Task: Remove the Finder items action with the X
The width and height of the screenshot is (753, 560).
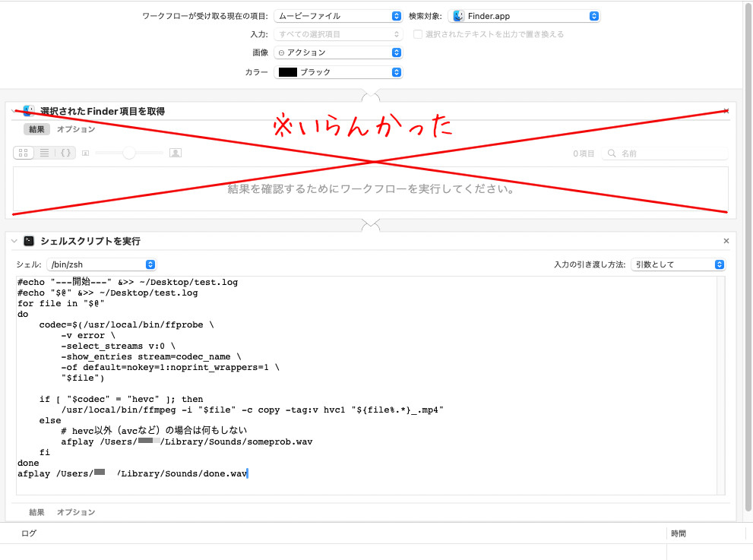Action: click(726, 111)
